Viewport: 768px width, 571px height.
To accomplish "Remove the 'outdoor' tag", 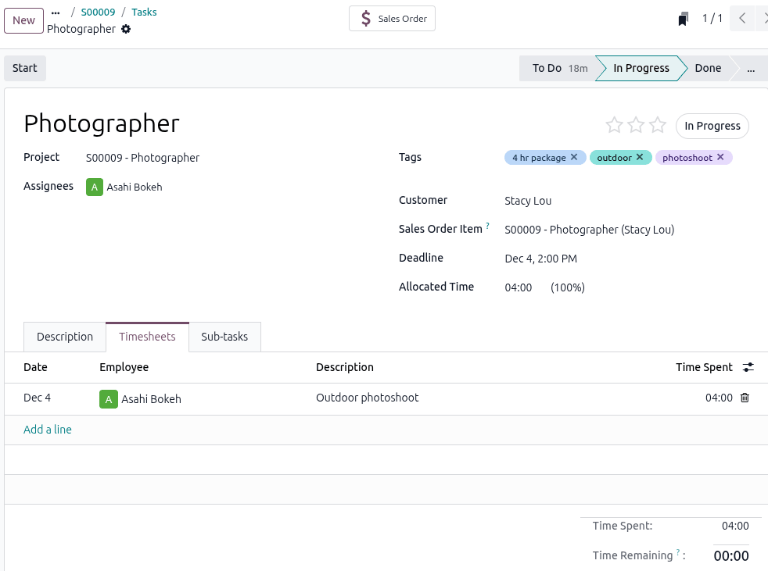I will [x=640, y=157].
